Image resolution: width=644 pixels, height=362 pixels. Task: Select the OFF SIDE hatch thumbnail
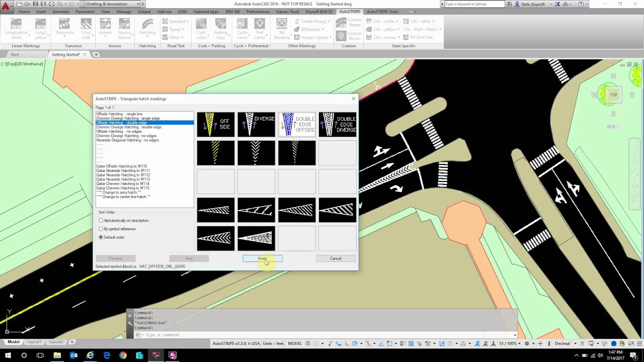pyautogui.click(x=216, y=125)
